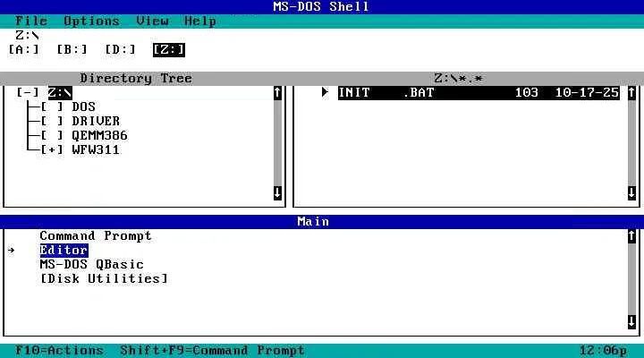Viewport: 644px width, 358px height.
Task: Click the Z:\ current path label
Action: click(27, 35)
